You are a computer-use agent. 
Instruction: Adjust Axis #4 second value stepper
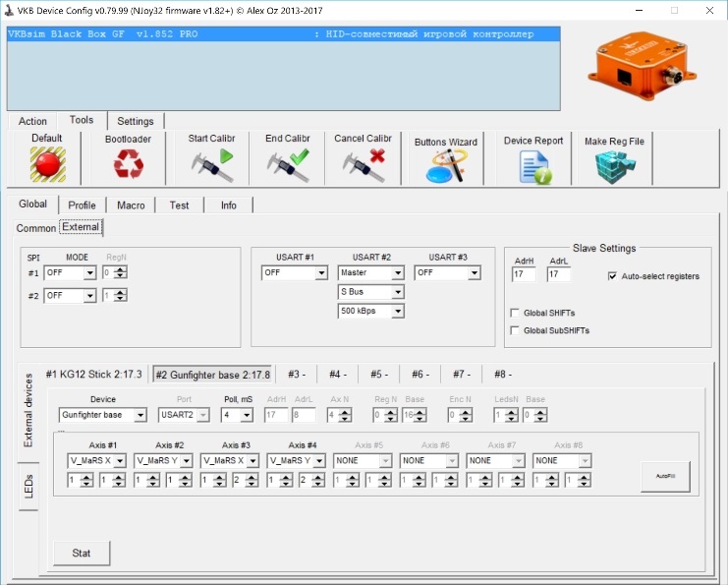pos(318,480)
